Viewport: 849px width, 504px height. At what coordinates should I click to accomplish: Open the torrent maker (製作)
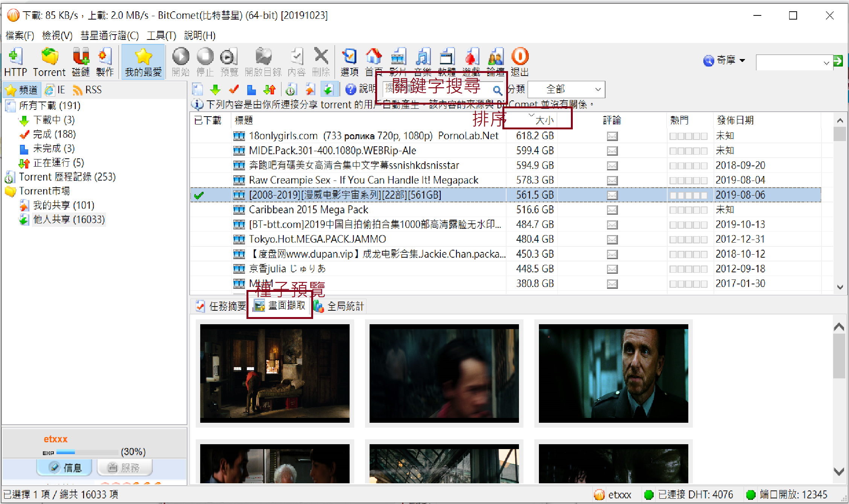105,62
